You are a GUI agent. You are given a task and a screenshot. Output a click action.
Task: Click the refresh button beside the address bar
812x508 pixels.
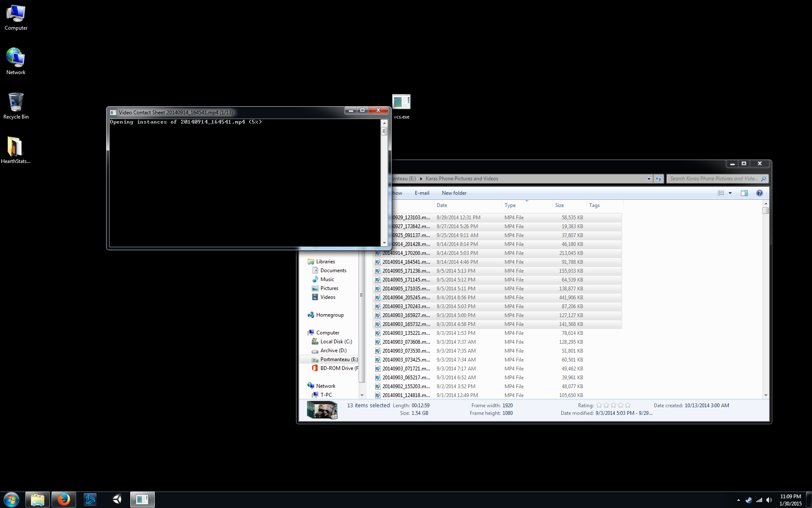tap(658, 179)
